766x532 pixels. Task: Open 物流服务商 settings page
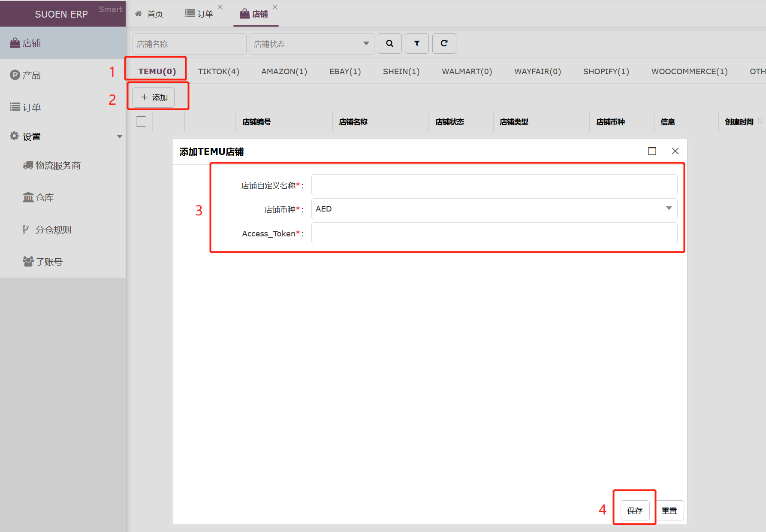point(63,165)
